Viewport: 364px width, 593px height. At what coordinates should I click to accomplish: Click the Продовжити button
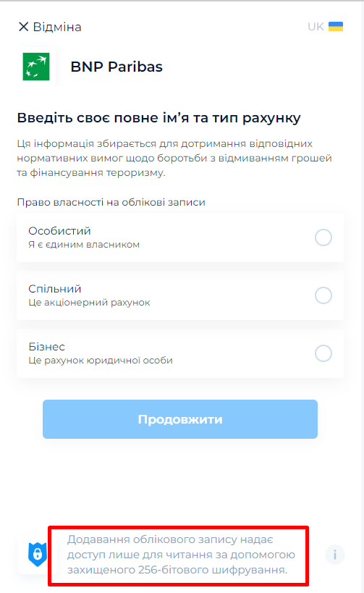click(180, 419)
